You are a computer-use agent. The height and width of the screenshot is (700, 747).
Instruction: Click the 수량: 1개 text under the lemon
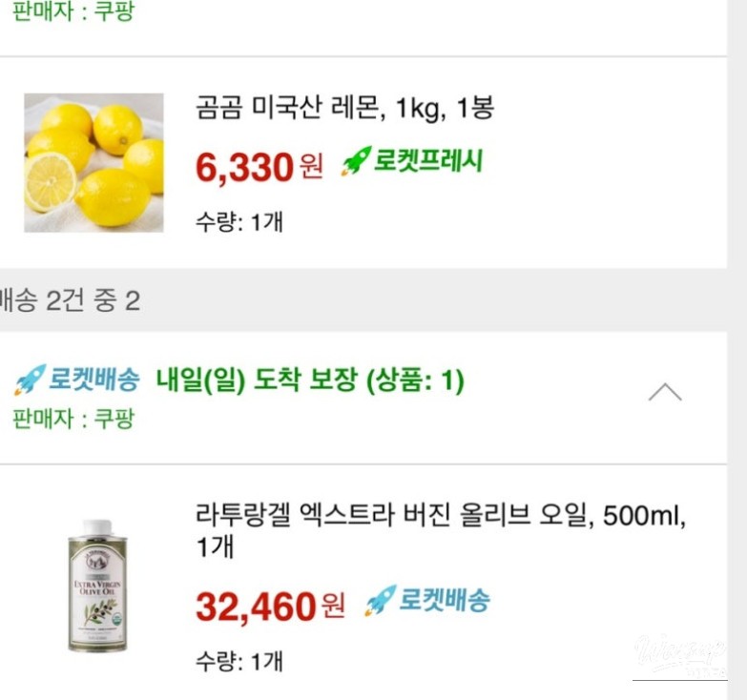(x=239, y=222)
